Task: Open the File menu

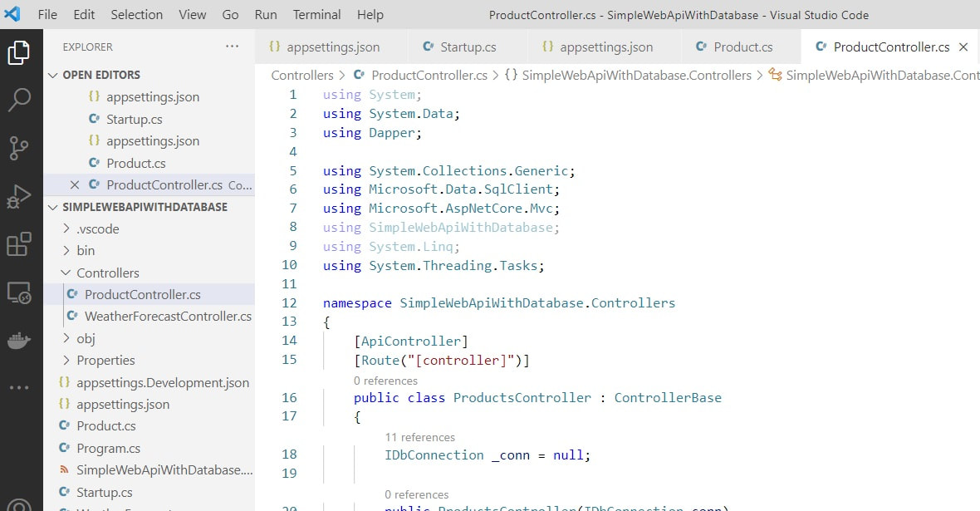Action: pyautogui.click(x=47, y=14)
